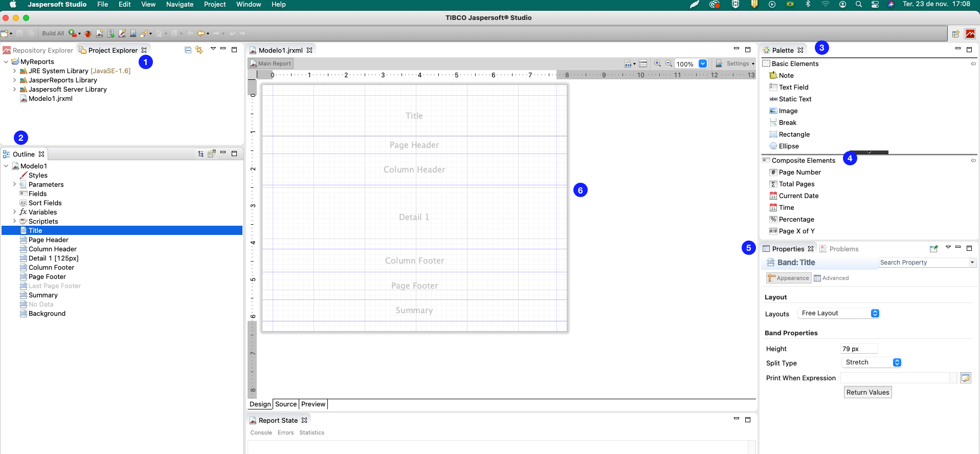Select the Static Text palette element
980x454 pixels.
(790, 99)
